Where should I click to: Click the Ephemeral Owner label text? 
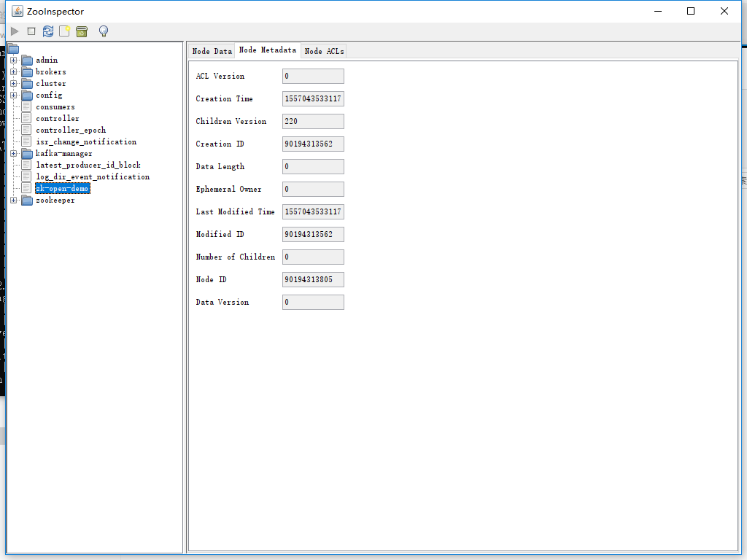228,189
